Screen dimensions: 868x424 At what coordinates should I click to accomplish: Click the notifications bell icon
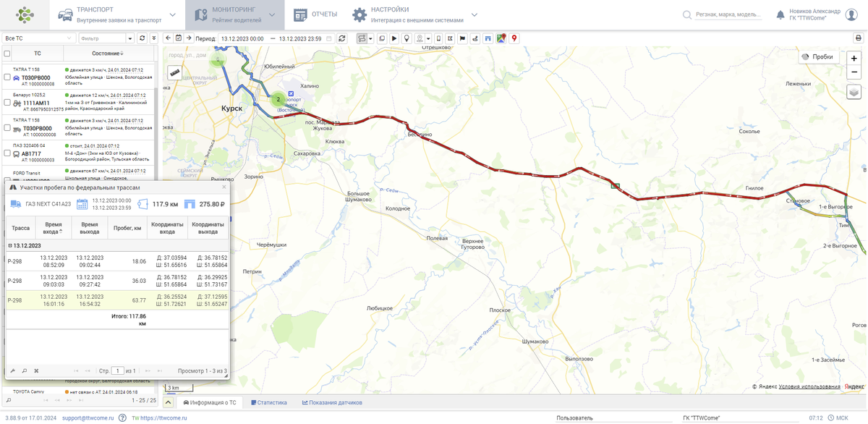pyautogui.click(x=780, y=14)
